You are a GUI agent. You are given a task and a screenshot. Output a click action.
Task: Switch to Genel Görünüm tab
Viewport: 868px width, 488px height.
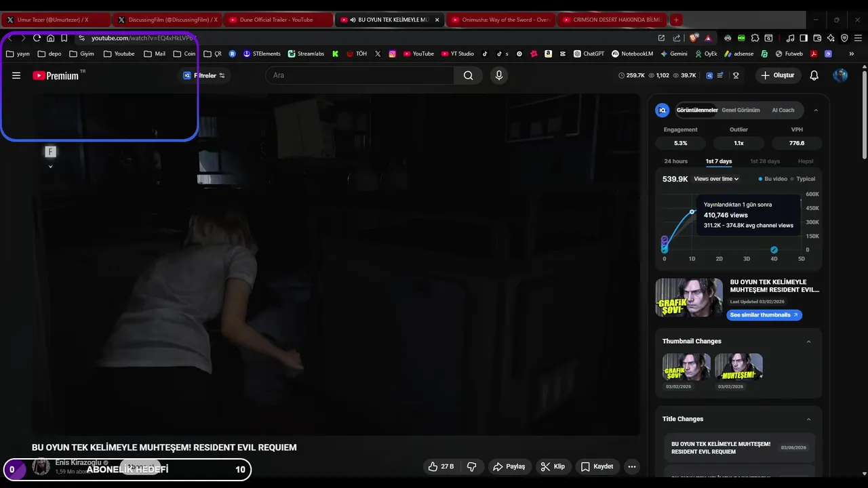pos(741,110)
